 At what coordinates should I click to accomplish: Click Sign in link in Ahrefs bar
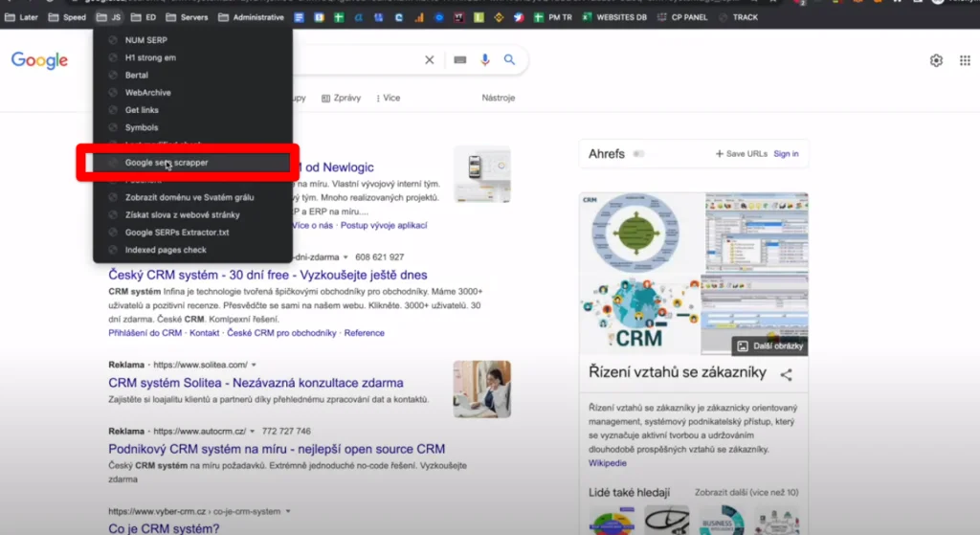tap(786, 154)
